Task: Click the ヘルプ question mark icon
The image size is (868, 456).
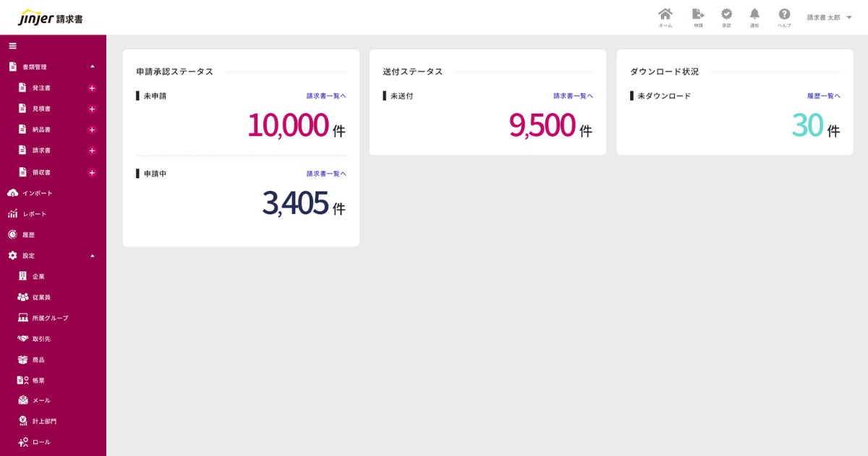Action: 784,14
